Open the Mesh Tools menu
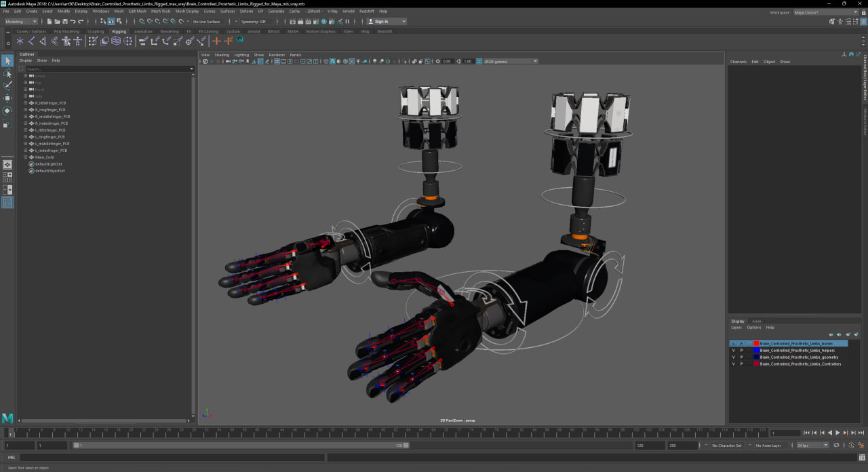The height and width of the screenshot is (472, 868). pos(161,12)
